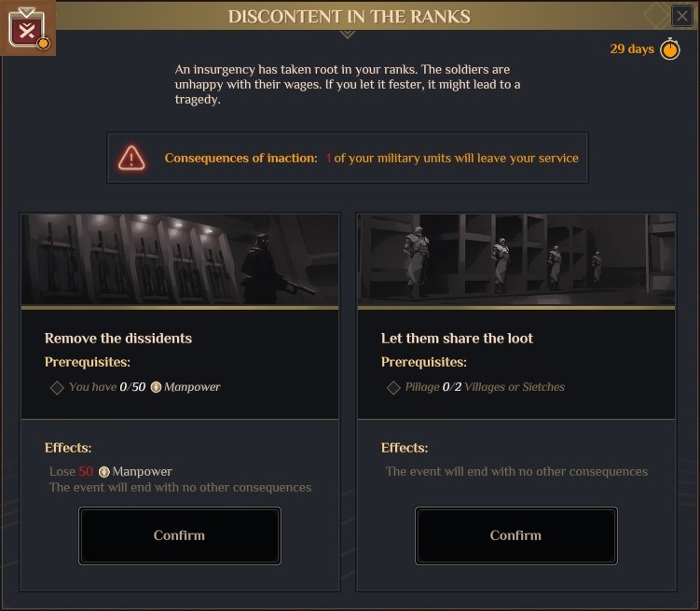The image size is (700, 611).
Task: Click the Pillage 0/2 Villages or Sietches text
Action: tap(485, 387)
